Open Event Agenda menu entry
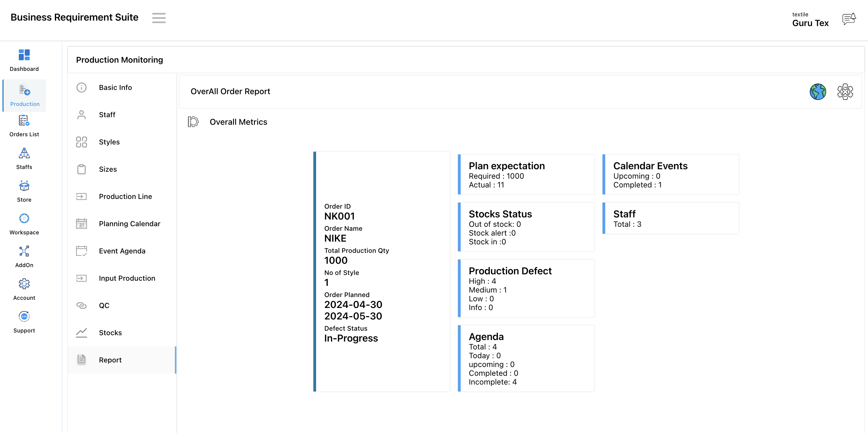The height and width of the screenshot is (433, 868). click(122, 251)
